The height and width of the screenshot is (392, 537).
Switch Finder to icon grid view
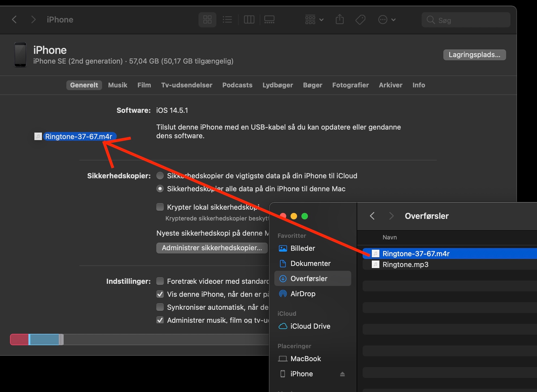pyautogui.click(x=207, y=19)
